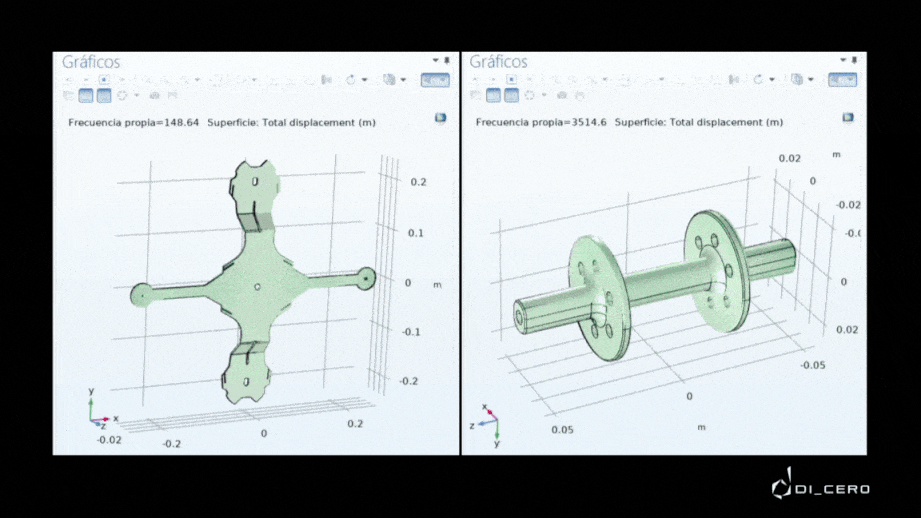Pin the right Gráficos window
Viewport: 921px width, 518px height.
click(x=855, y=60)
